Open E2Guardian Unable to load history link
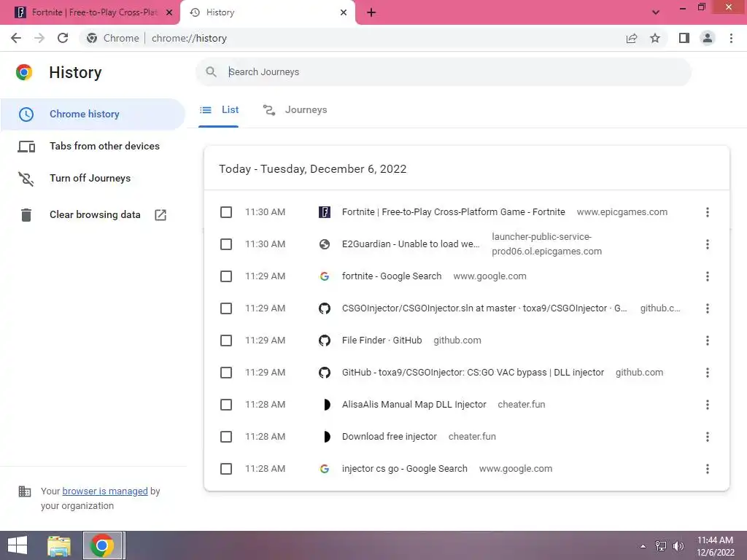This screenshot has width=747, height=560. pos(411,244)
